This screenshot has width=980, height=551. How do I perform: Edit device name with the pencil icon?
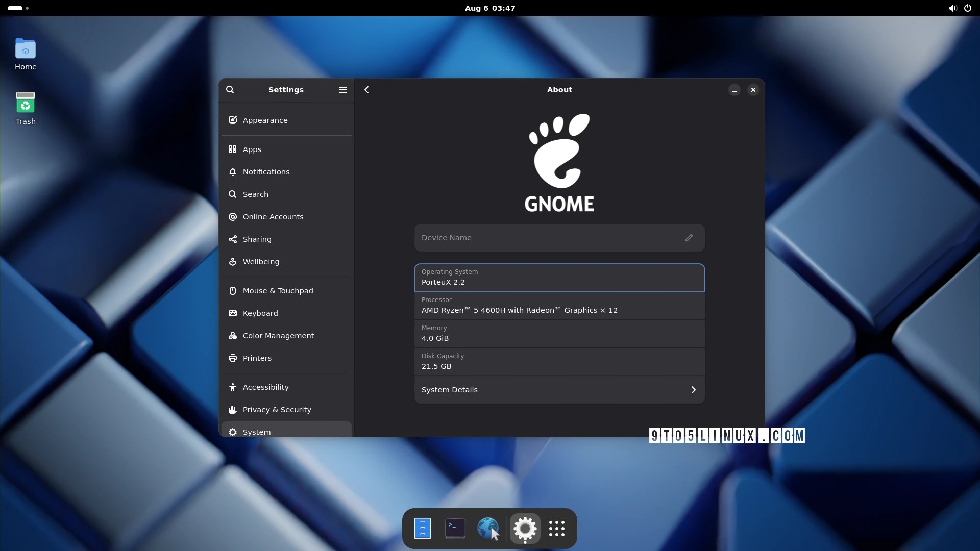click(689, 238)
